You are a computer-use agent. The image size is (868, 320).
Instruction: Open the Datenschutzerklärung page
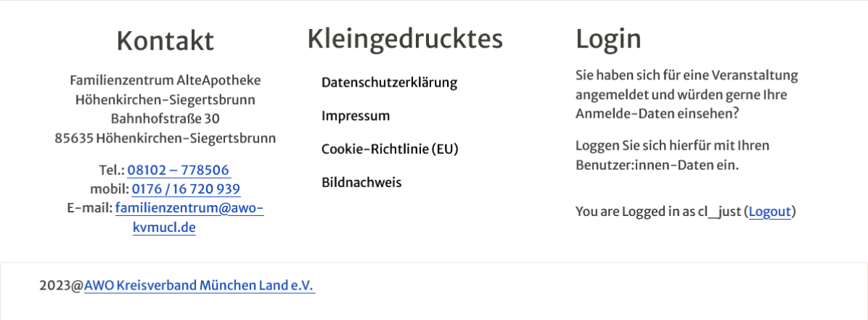point(389,82)
